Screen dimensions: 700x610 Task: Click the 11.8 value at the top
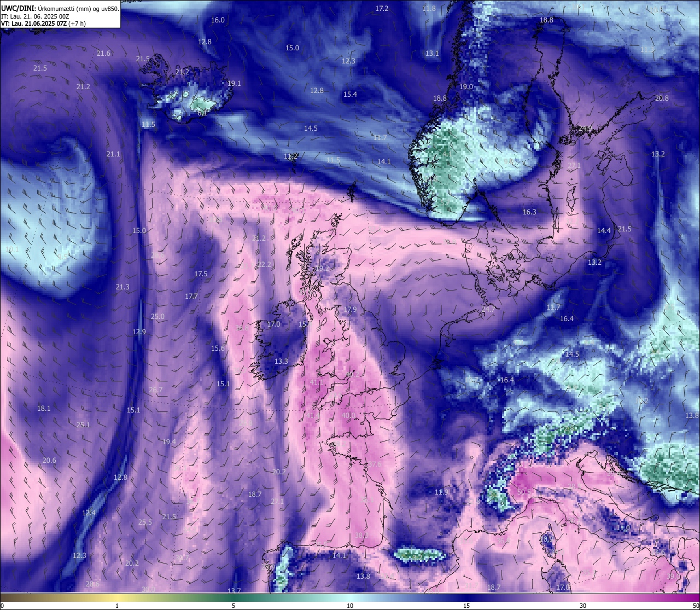coord(429,8)
